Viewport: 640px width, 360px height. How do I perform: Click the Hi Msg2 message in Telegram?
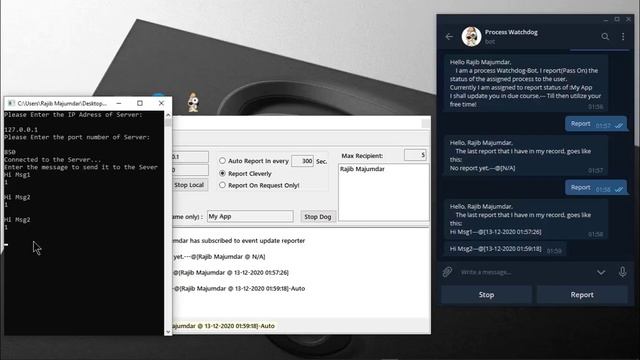pos(505,249)
